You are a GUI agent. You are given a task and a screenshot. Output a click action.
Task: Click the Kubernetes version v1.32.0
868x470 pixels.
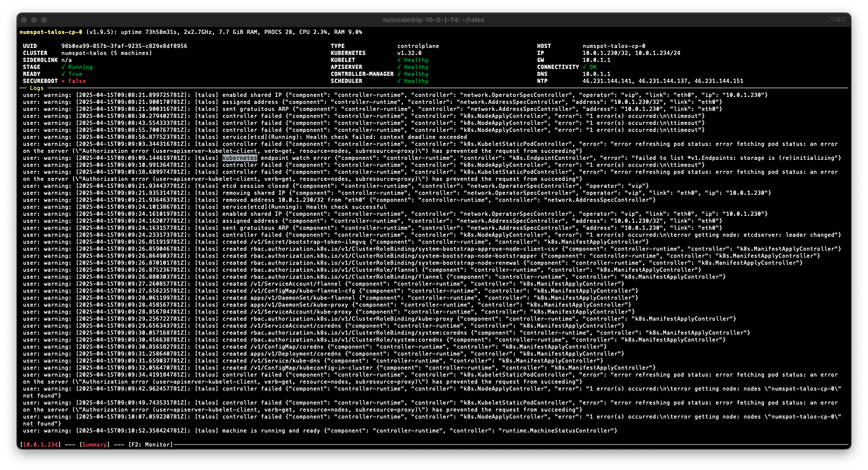(x=409, y=53)
